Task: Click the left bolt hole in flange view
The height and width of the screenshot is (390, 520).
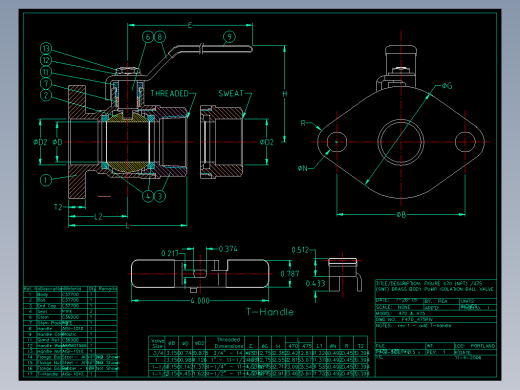Action: (337, 142)
